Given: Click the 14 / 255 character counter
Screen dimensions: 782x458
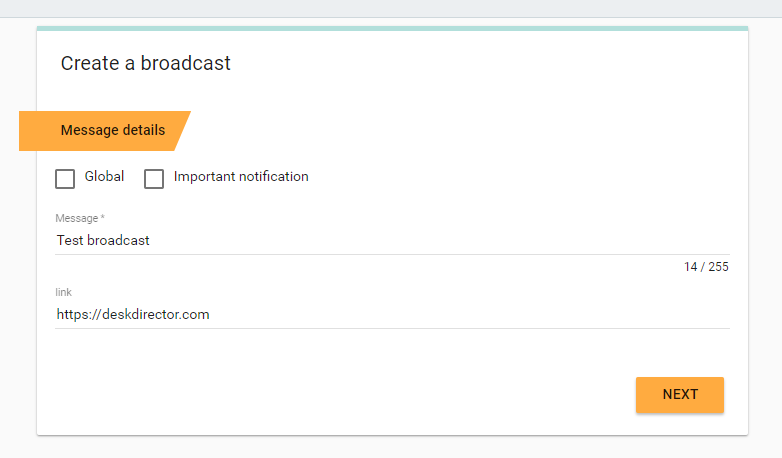Looking at the screenshot, I should 706,267.
